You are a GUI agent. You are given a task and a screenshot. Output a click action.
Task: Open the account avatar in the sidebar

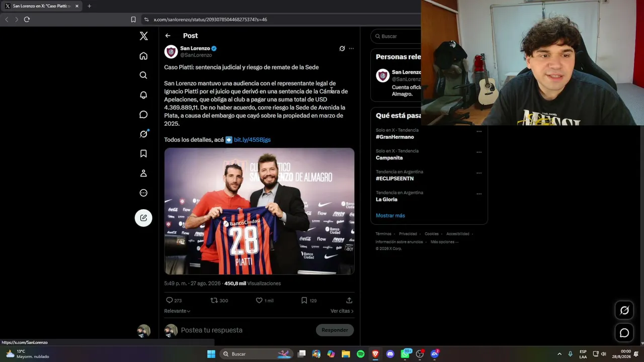point(144,331)
